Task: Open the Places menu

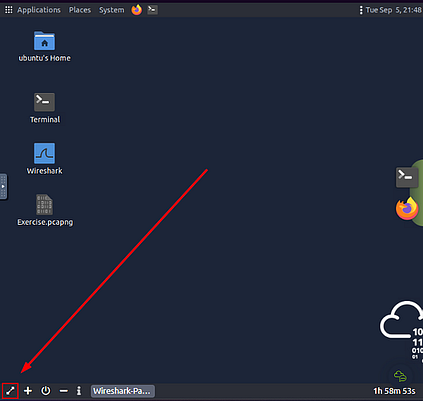Action: (80, 10)
